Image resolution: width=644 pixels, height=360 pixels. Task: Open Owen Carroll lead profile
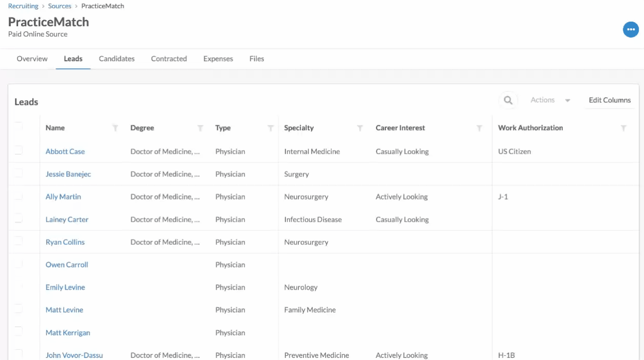point(67,265)
